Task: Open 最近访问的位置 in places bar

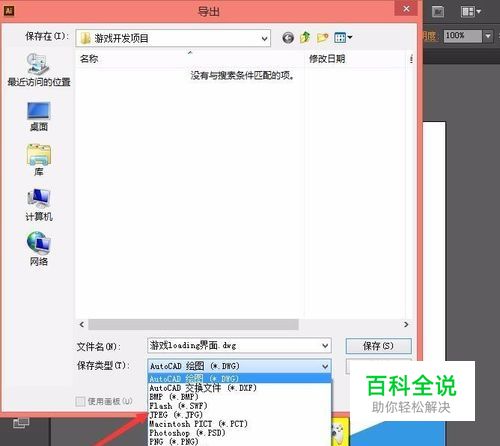Action: click(39, 70)
